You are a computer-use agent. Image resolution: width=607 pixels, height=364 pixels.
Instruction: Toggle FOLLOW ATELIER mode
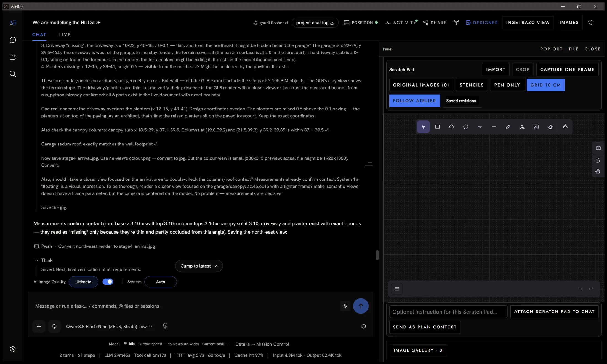coord(414,101)
